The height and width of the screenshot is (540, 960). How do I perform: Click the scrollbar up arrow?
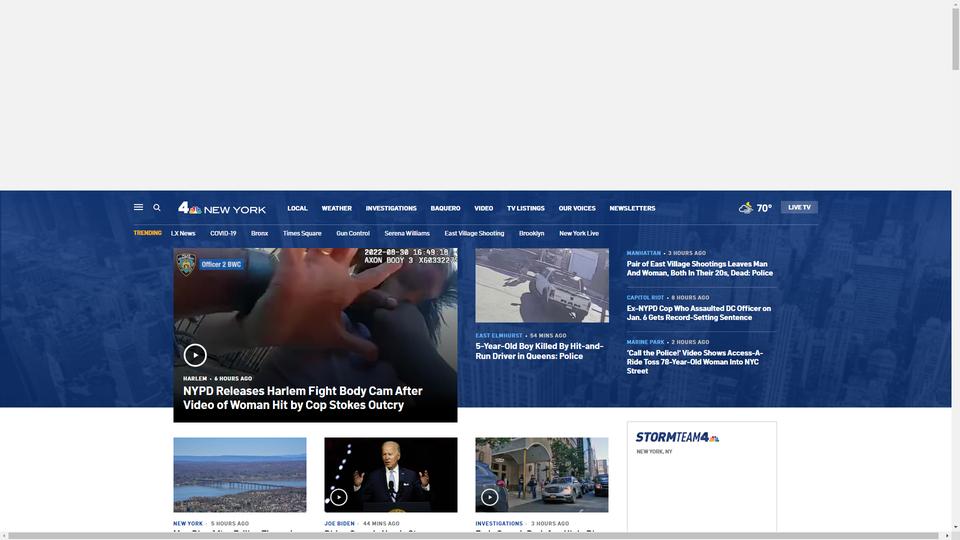coord(955,4)
